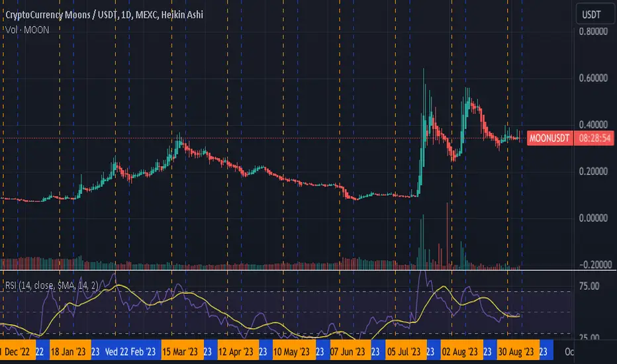Click the 08:28:54 countdown label
This screenshot has height=364, width=617.
pos(594,138)
